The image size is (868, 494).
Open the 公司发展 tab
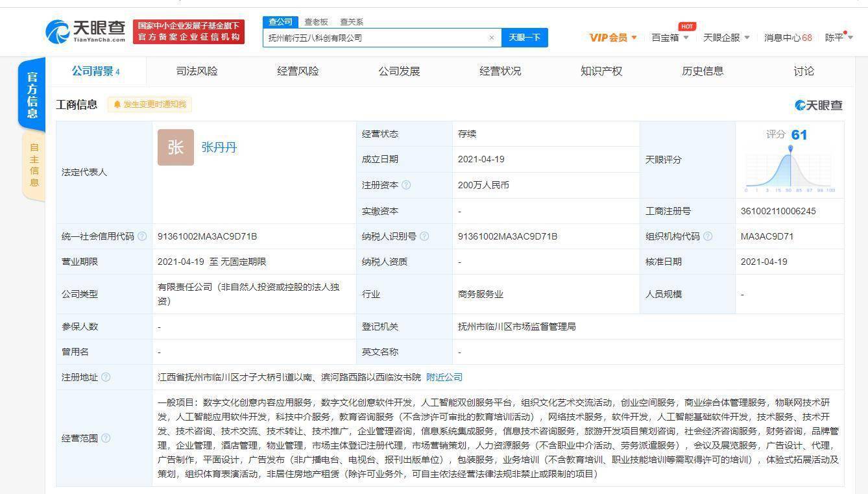coord(400,71)
